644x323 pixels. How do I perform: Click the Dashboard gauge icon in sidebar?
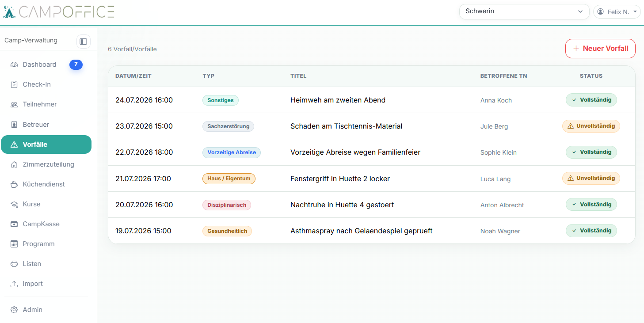pyautogui.click(x=14, y=65)
